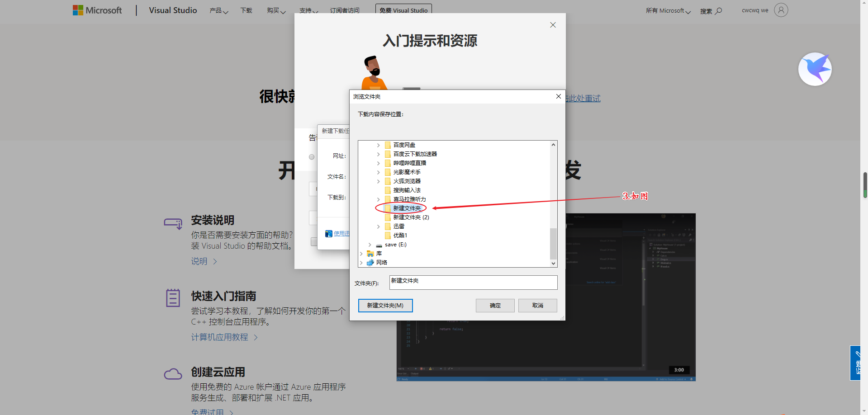Click the 迅雷 icon beside 使用迅雷 link
Screen dimensions: 868x415
point(329,233)
